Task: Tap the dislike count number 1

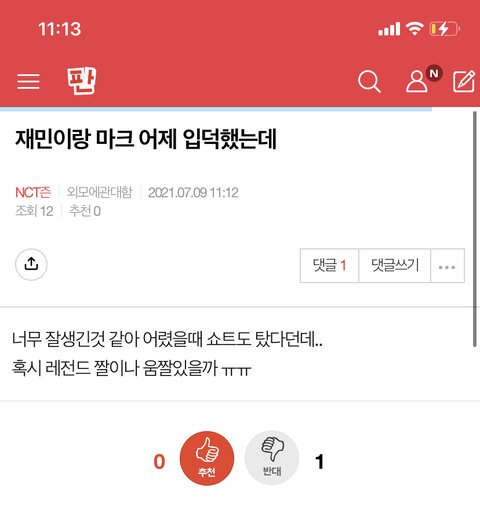Action: 319,462
